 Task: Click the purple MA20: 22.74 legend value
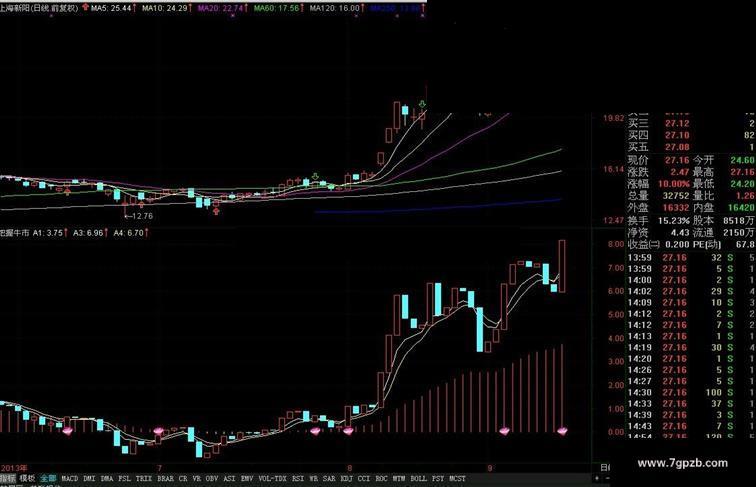(221, 8)
